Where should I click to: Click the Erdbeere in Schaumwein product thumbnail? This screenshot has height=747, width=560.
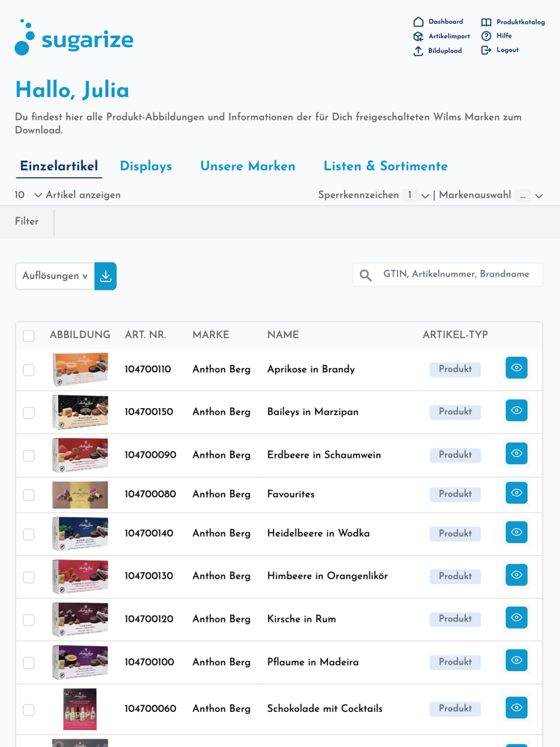80,455
